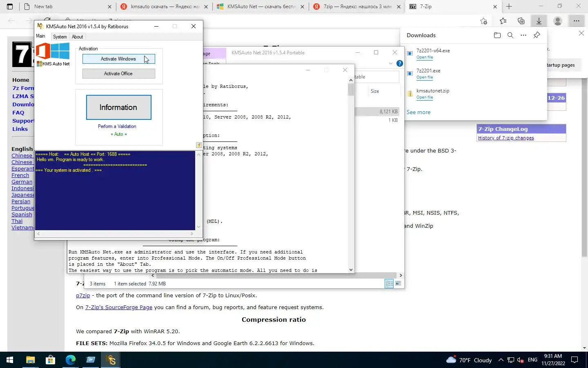Open History of 7-zip changes link
This screenshot has width=588, height=368.
506,138
